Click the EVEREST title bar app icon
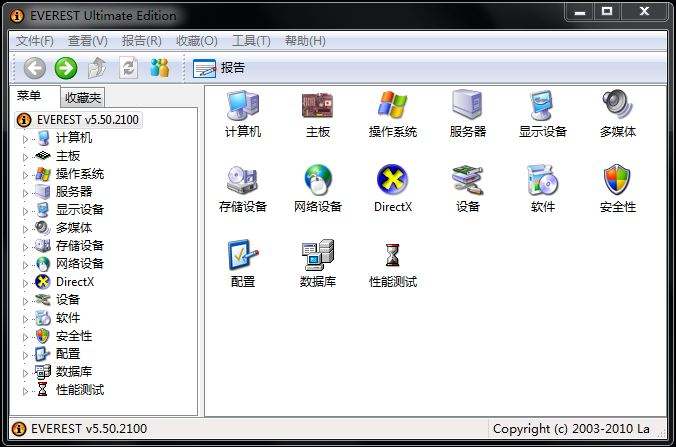Screen dimensions: 676x447 17,16
